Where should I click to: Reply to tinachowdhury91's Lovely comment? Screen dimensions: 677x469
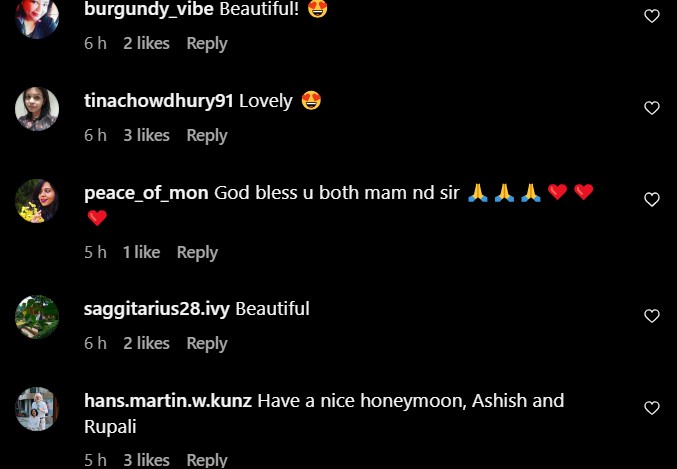tap(207, 136)
